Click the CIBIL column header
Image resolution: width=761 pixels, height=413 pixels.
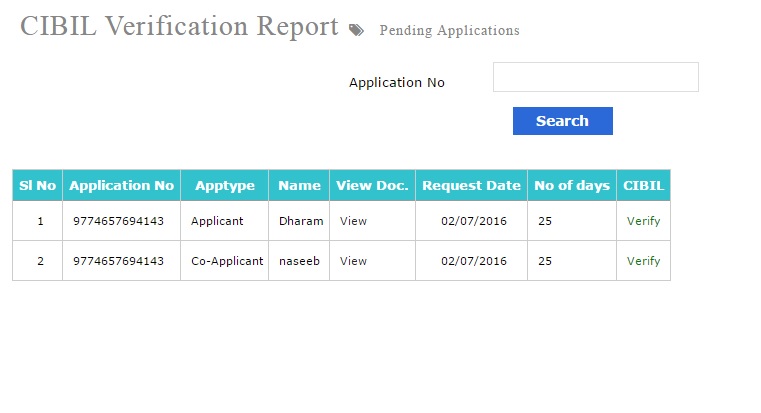[644, 185]
